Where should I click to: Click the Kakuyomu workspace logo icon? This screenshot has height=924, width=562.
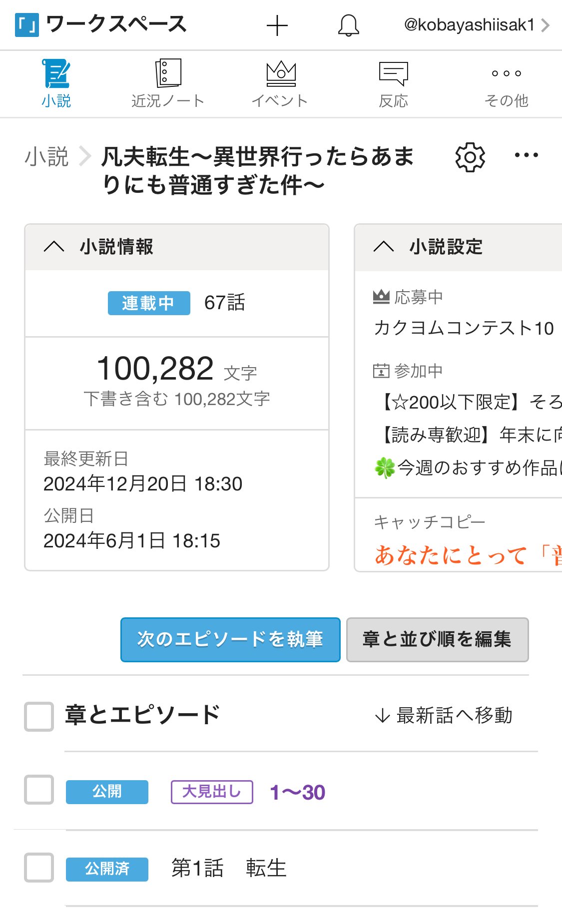pyautogui.click(x=26, y=25)
